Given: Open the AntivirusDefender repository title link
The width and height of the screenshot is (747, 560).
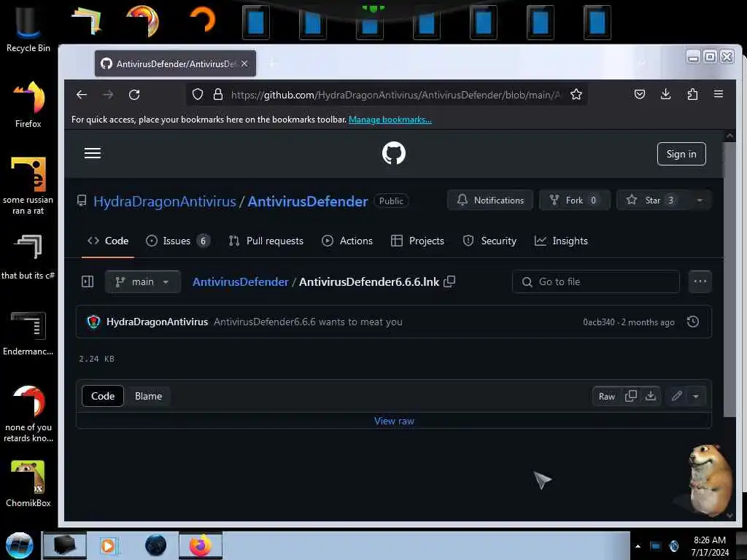Looking at the screenshot, I should [308, 201].
